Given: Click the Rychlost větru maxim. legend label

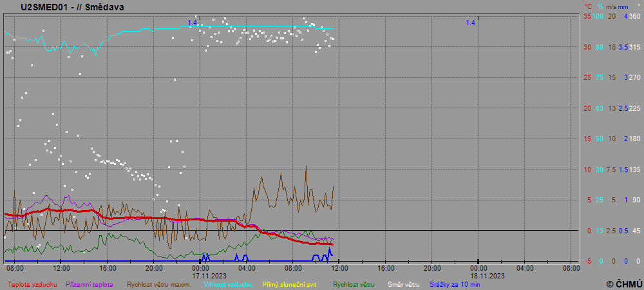Looking at the screenshot, I should [x=158, y=284].
